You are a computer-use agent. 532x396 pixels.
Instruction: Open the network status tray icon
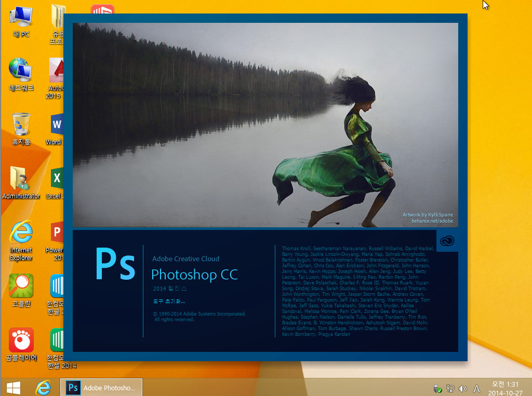pyautogui.click(x=450, y=389)
